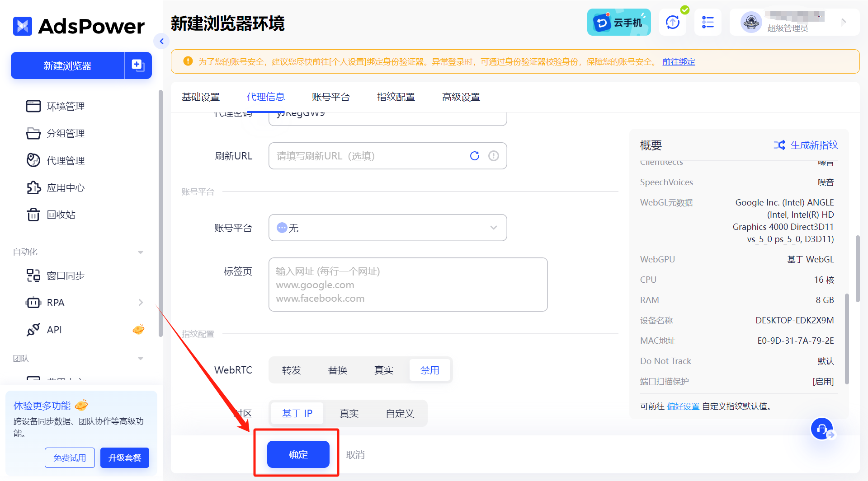Collapse the sidebar with the arrow button
Image resolution: width=868 pixels, height=481 pixels.
pyautogui.click(x=161, y=42)
